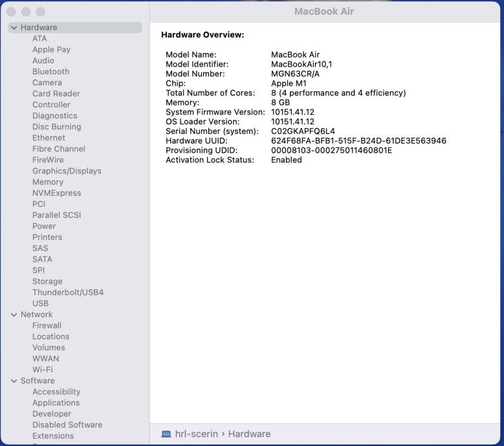Image resolution: width=504 pixels, height=446 pixels.
Task: Click the Chip value Apple M1
Action: tap(289, 83)
